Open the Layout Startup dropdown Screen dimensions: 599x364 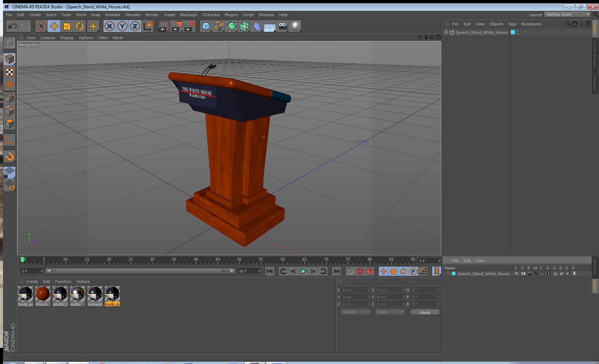click(x=567, y=14)
